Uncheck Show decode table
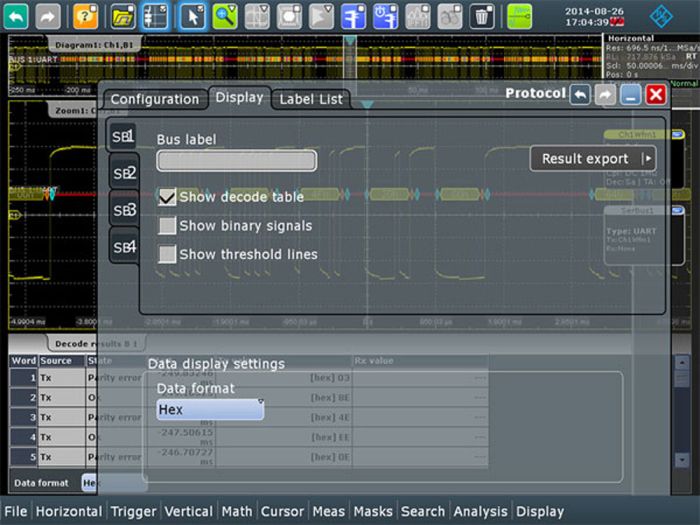Screen dimensions: 700x525 (167, 197)
